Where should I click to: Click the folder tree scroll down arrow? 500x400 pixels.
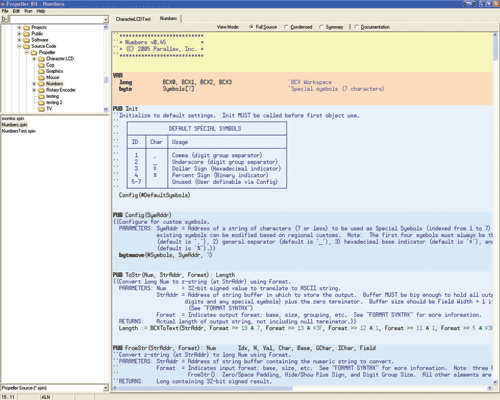(106, 109)
